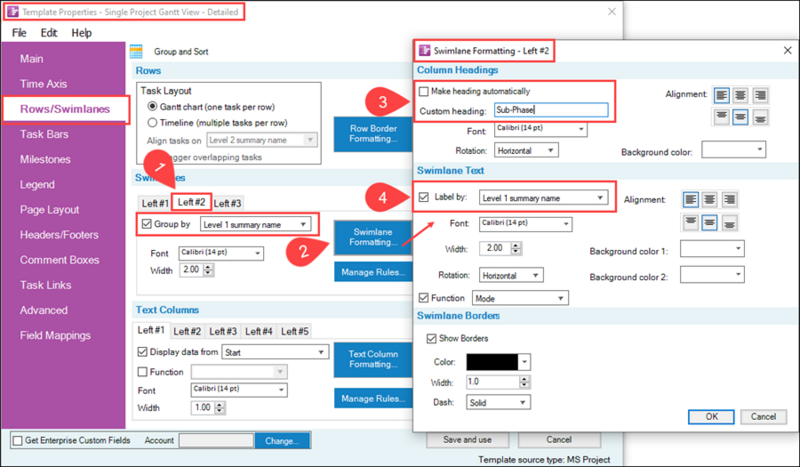Image resolution: width=800 pixels, height=467 pixels.
Task: Click Swimlane Formatting button
Action: (x=373, y=237)
